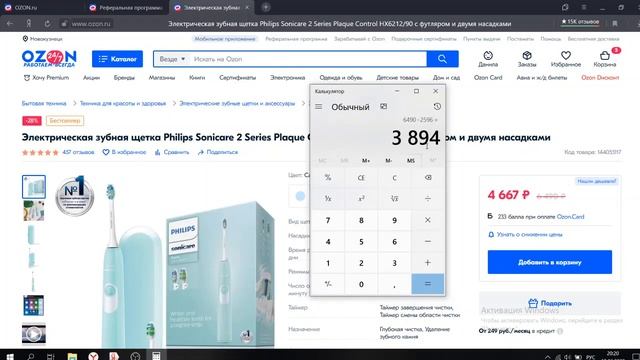Click digit 0 on calculator
Image resolution: width=640 pixels, height=360 pixels.
coord(361,284)
